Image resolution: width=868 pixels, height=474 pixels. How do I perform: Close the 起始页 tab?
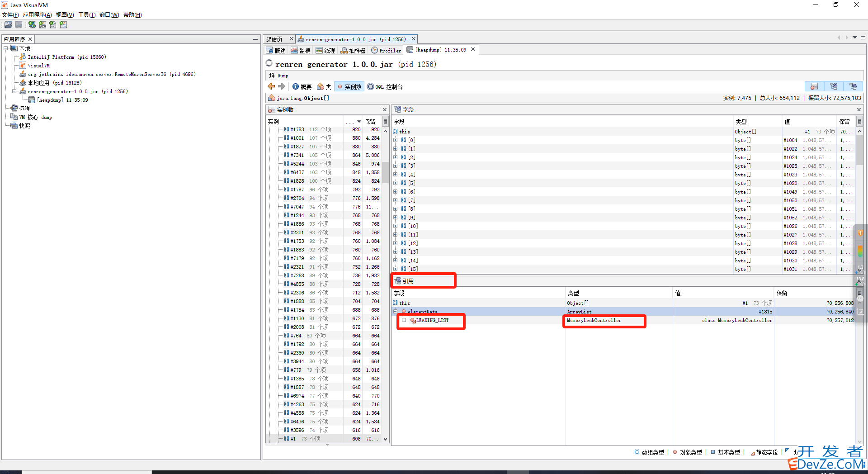(x=291, y=39)
